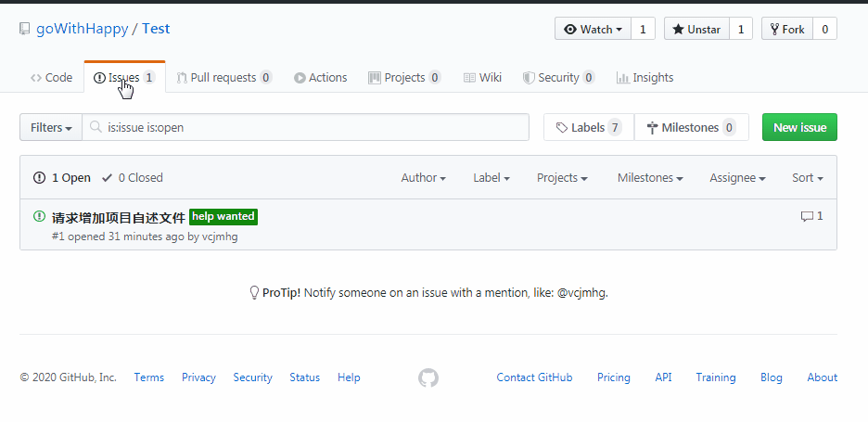Fork the Test repository
This screenshot has height=422, width=868.
coord(787,29)
